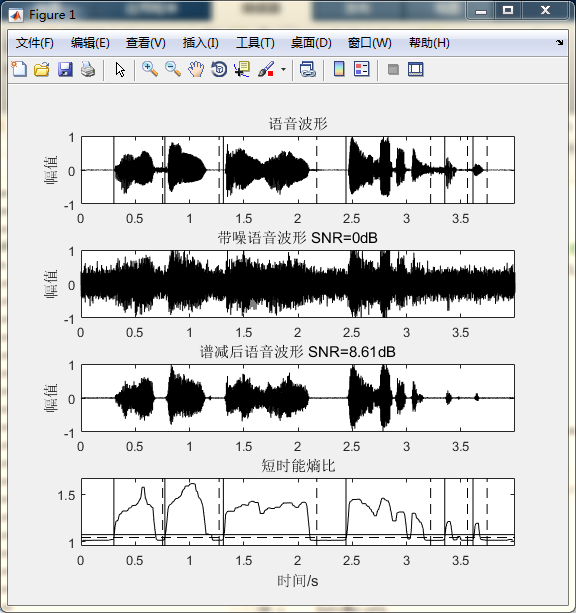Activate the Zoom Out magnifier tool

coord(173,70)
